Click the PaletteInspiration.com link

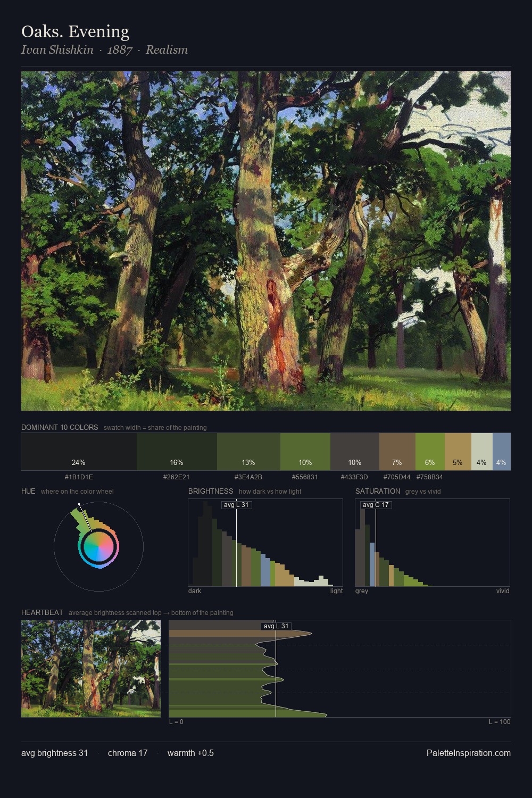pos(469,753)
